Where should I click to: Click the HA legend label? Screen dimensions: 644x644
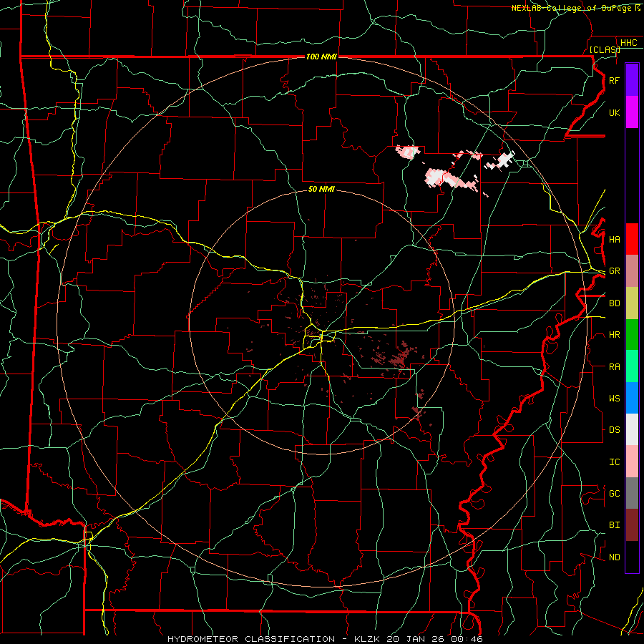click(614, 240)
